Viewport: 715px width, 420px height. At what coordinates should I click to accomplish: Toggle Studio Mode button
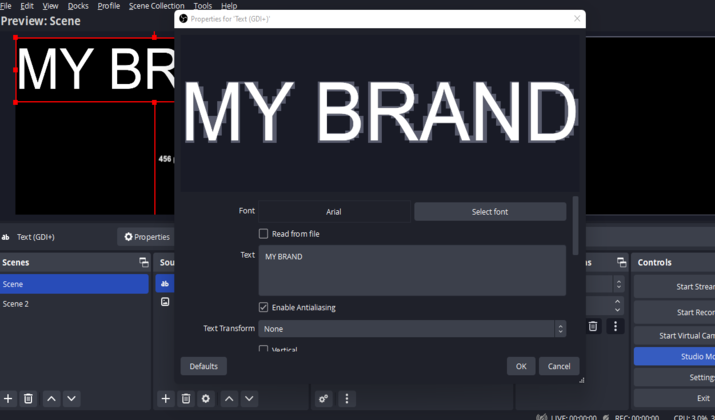click(x=674, y=356)
